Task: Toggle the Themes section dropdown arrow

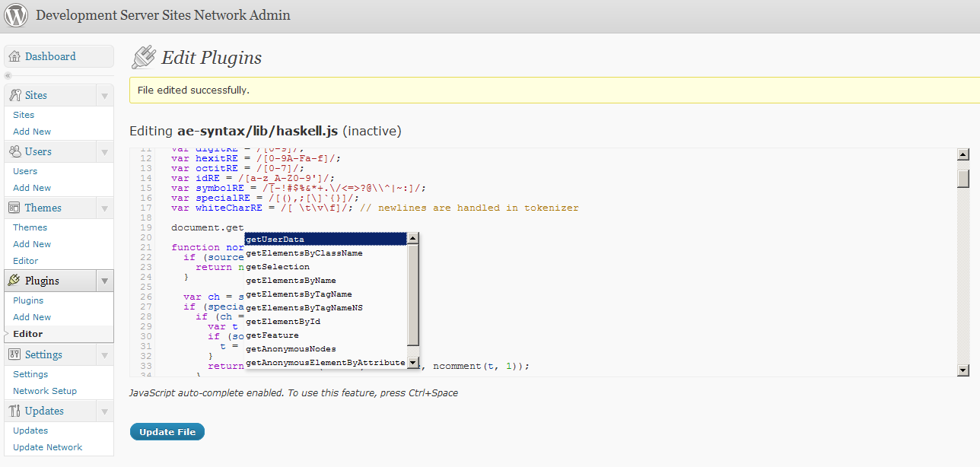Action: point(104,208)
